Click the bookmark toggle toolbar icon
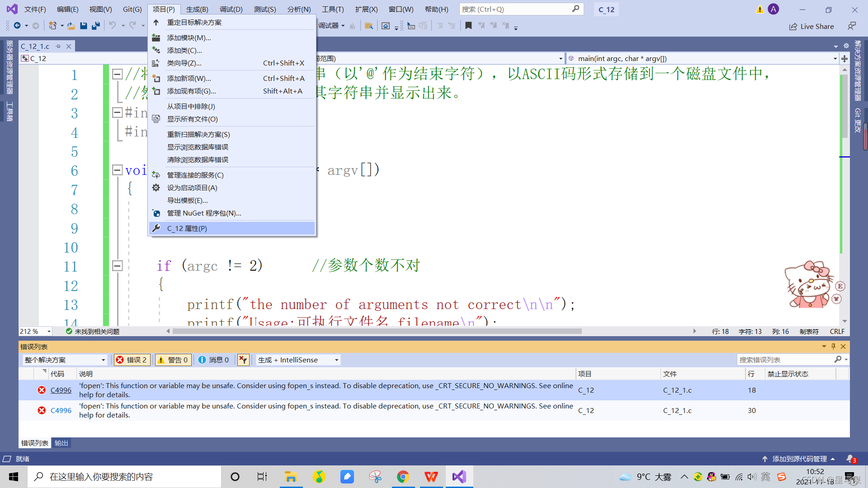The image size is (868, 488). point(468,26)
